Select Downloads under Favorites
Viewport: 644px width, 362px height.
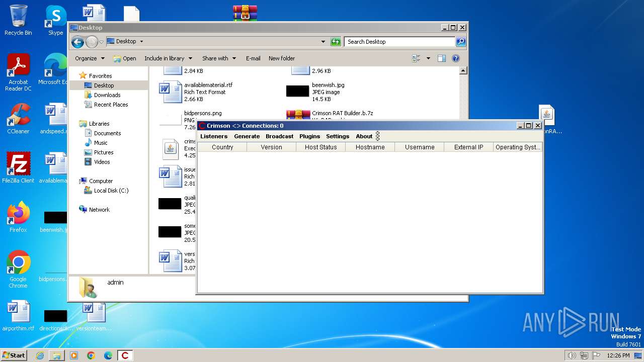coord(107,95)
